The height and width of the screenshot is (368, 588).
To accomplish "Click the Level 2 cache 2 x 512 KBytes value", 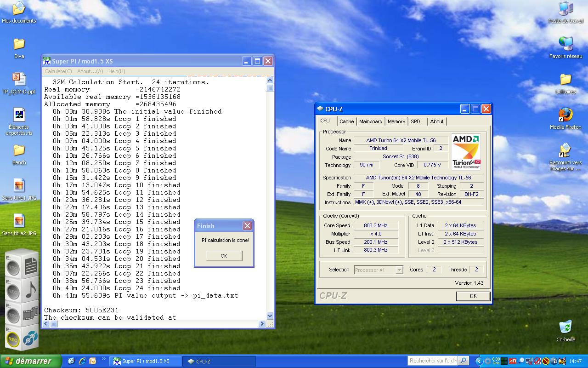I will click(x=460, y=242).
